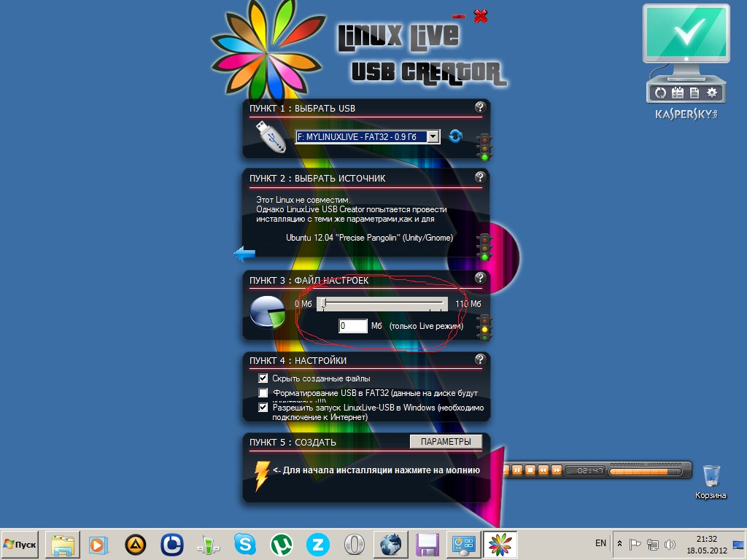Close LinuxLive USB Creator with red X
Screen dimensions: 747x560
481,16
